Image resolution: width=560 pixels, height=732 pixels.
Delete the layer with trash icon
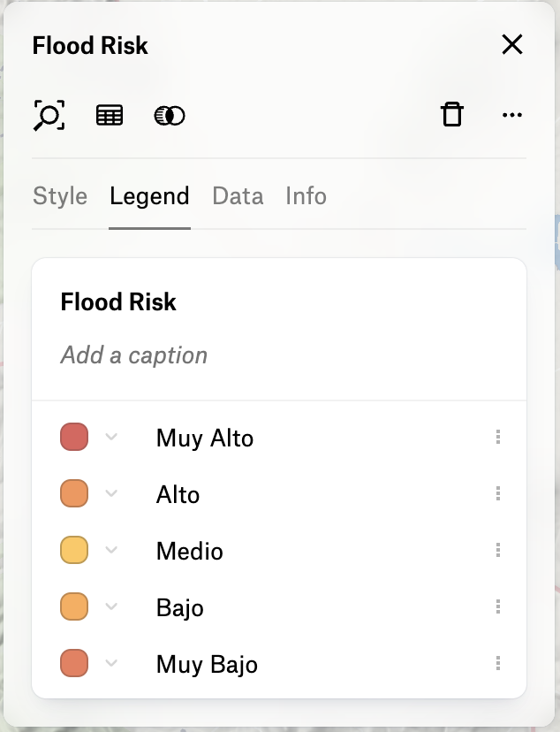click(x=452, y=114)
